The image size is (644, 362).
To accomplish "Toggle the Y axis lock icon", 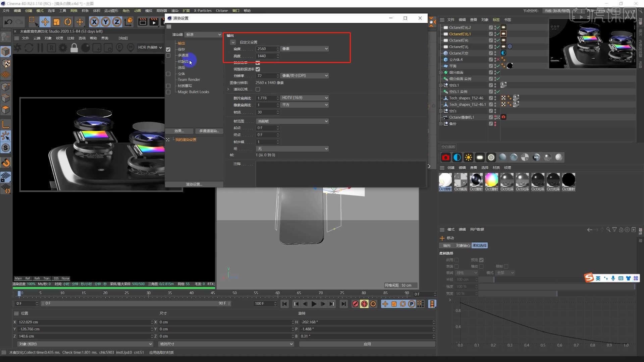I will coord(105,22).
